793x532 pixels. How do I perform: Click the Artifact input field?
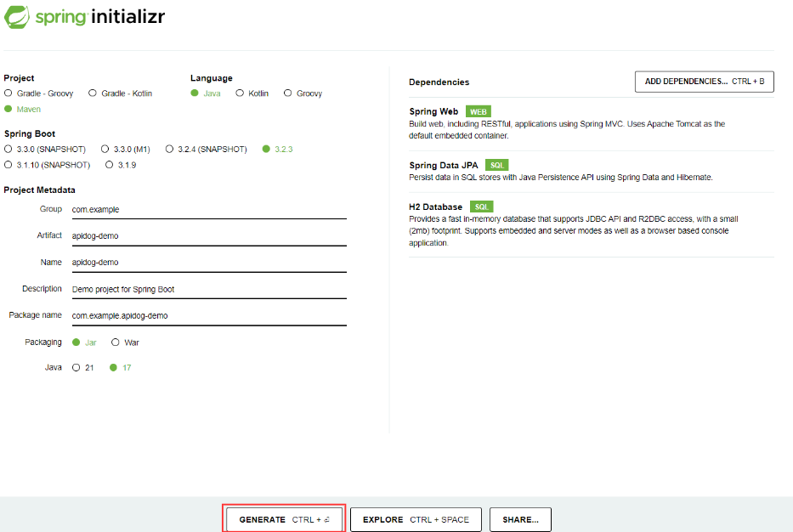(x=209, y=235)
